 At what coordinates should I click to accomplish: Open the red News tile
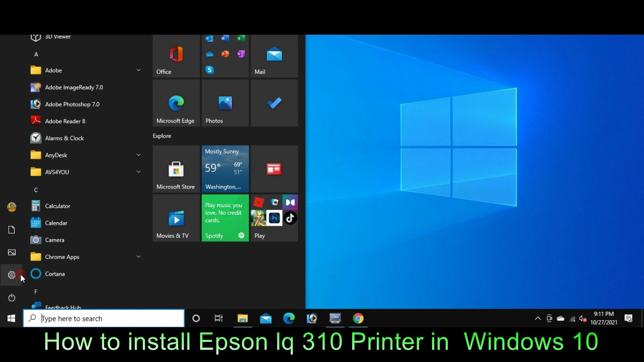(274, 169)
